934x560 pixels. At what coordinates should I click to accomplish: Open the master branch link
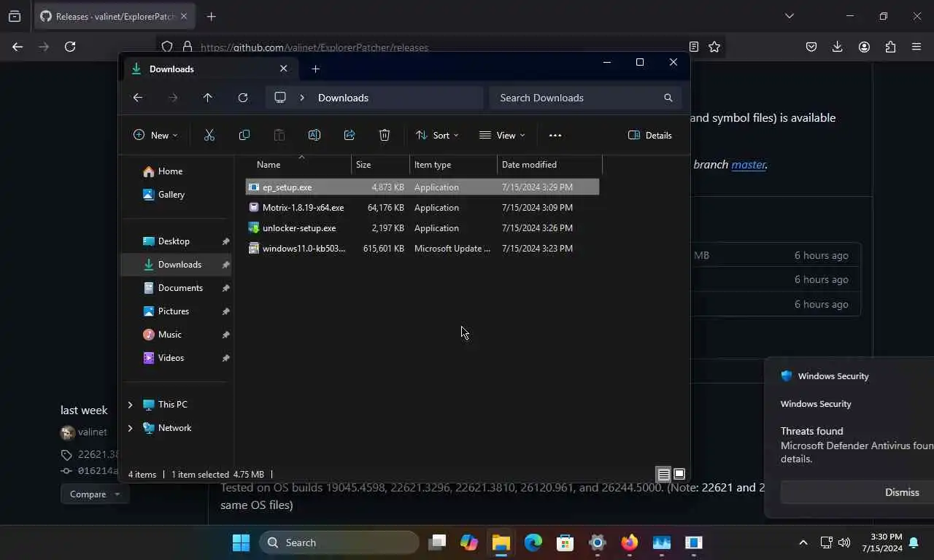click(749, 165)
